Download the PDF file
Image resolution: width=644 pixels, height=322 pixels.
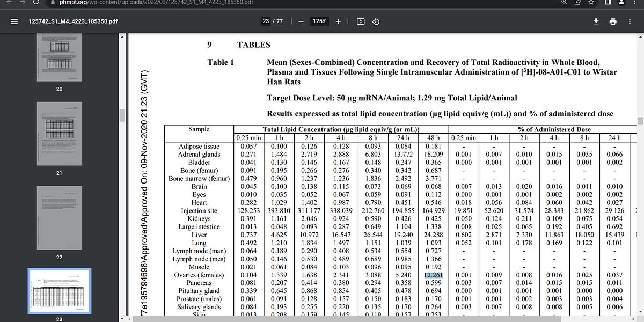pos(597,21)
